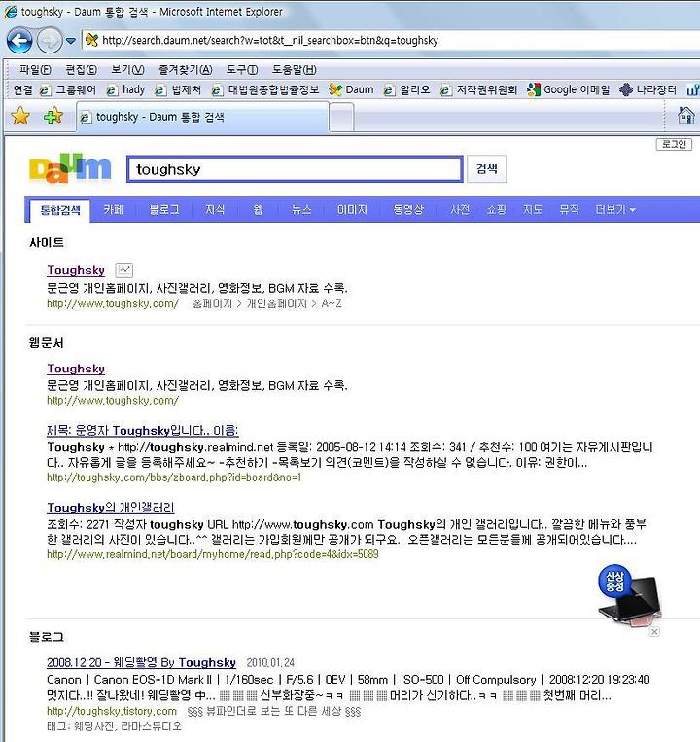The image size is (700, 742).
Task: Open the 즐겨찾기(A) menu
Action: [x=186, y=70]
